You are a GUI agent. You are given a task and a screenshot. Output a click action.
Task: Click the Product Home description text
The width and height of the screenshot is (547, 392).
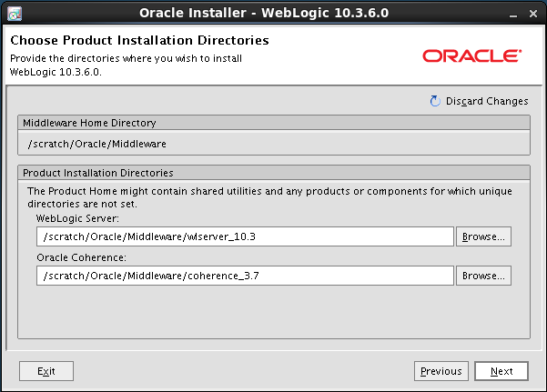tap(269, 197)
